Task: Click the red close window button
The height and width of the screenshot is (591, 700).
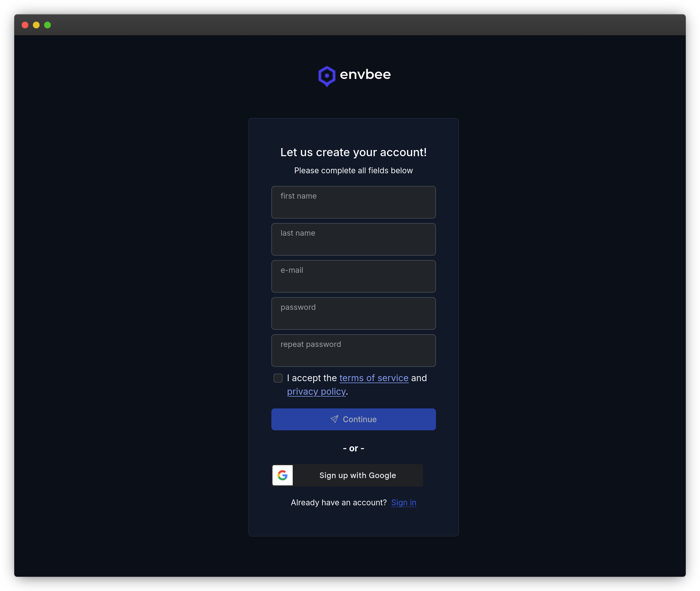Action: (x=25, y=25)
